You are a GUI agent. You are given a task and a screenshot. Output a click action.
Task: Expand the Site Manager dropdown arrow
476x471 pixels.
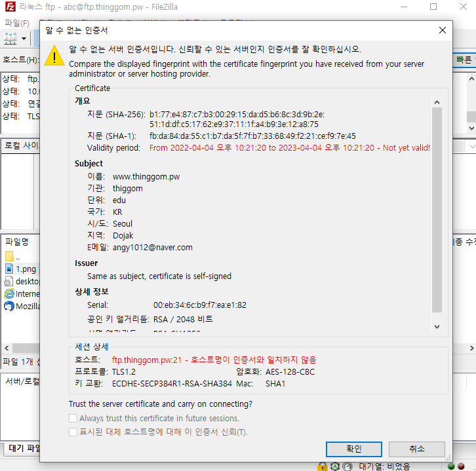tap(24, 39)
